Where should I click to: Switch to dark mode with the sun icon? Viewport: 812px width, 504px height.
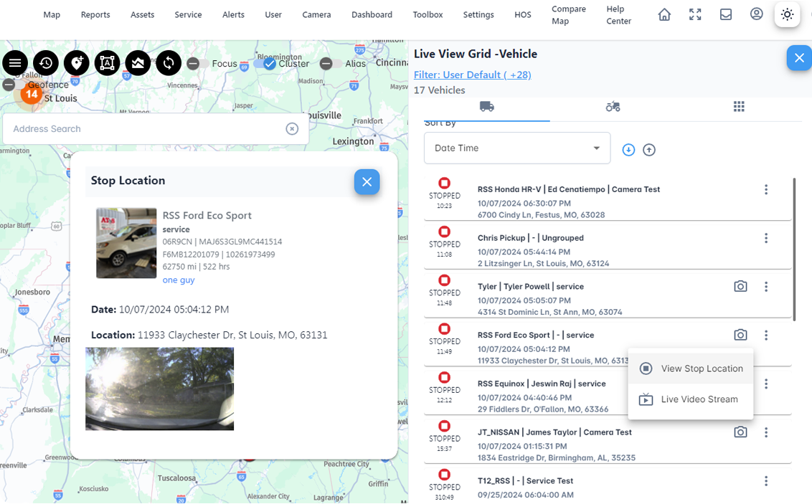click(x=787, y=14)
